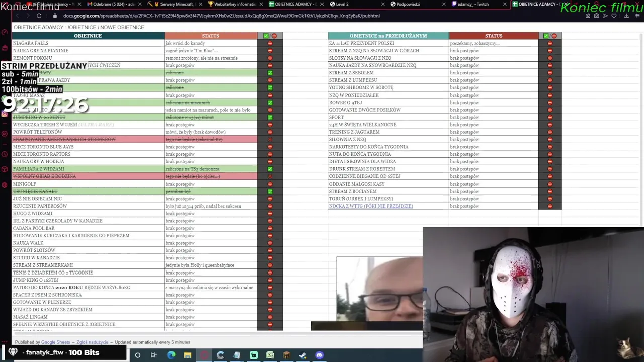Click green check in FAMILIADA Z WIDZAMI row

coord(270,169)
